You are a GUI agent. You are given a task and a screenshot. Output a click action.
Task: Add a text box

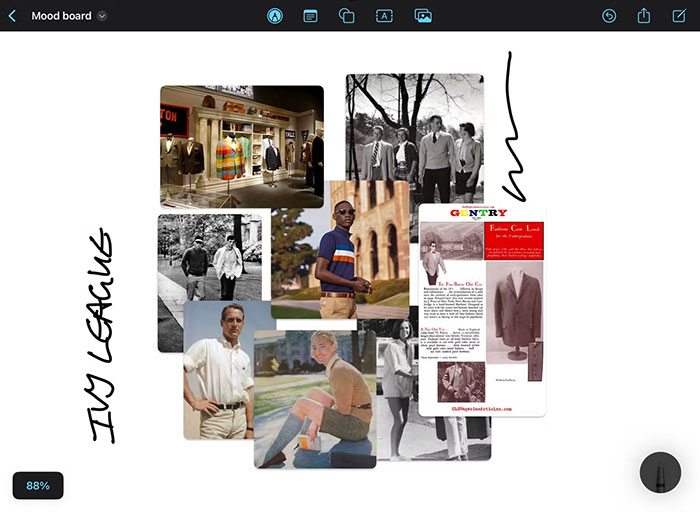pos(384,16)
